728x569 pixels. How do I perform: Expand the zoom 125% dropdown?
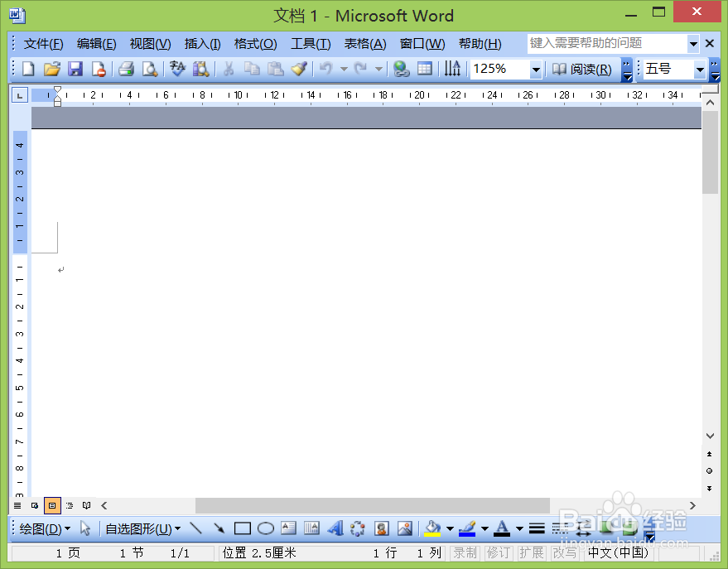pos(536,70)
